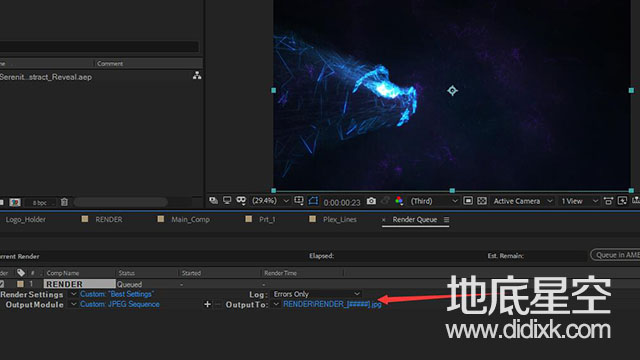Take a snapshot with the camera icon

click(371, 201)
